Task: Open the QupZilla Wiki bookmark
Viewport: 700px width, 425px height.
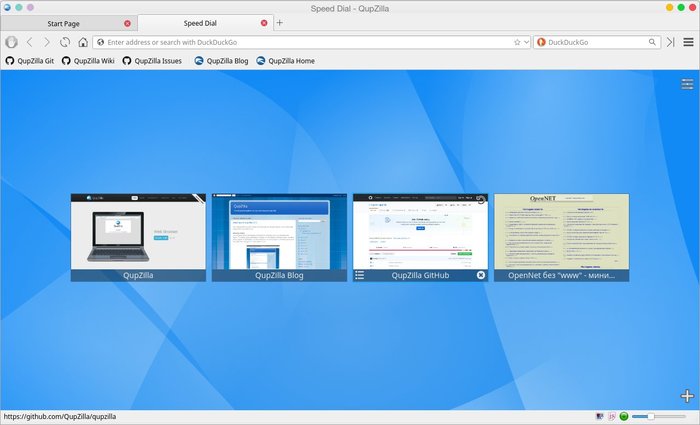Action: pos(88,61)
